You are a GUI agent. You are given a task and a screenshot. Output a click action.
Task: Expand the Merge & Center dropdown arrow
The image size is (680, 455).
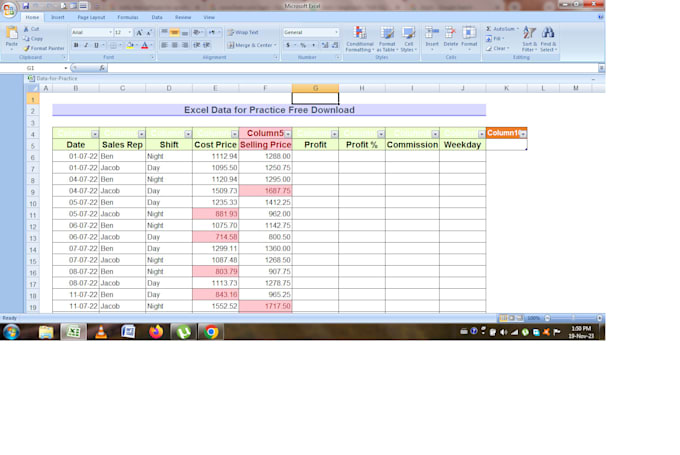pos(275,45)
